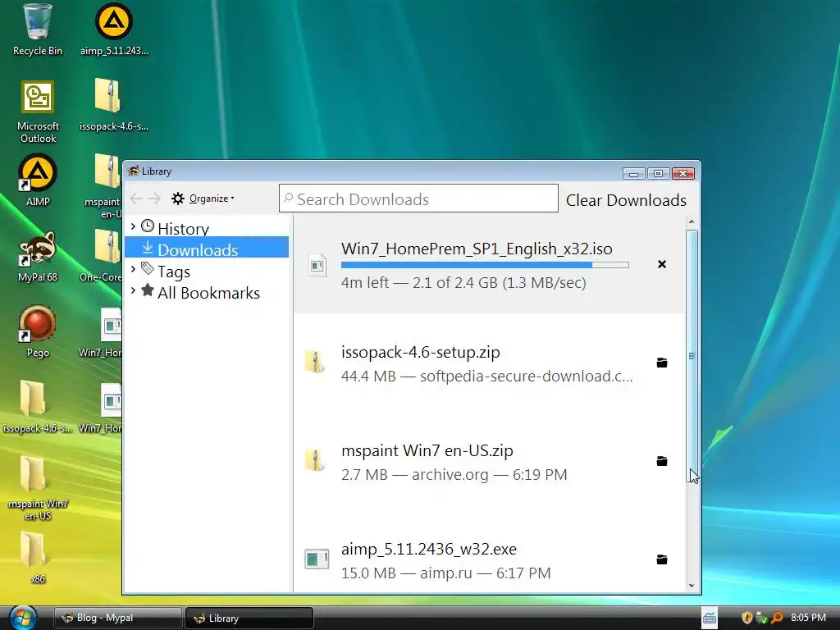Click the Clear Downloads button
This screenshot has width=840, height=630.
[626, 200]
